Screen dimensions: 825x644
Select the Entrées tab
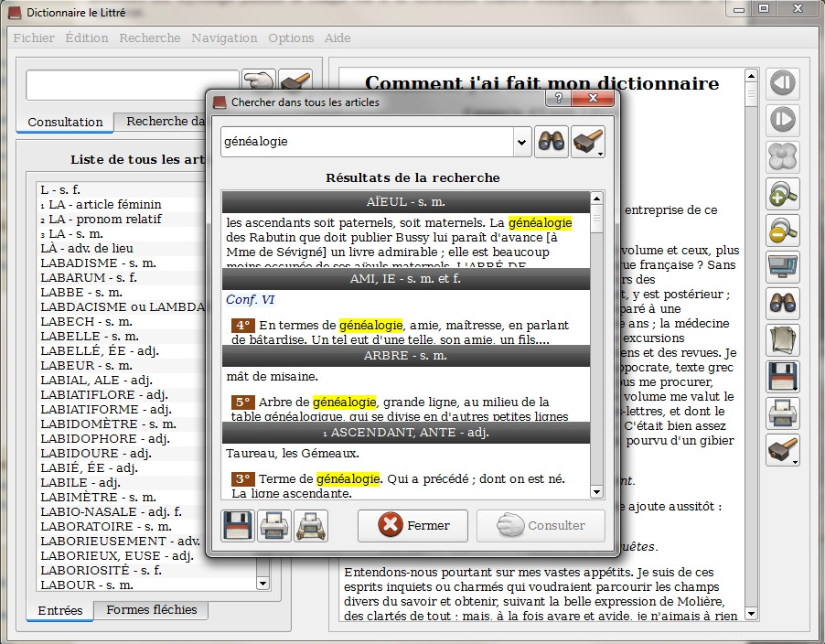(60, 610)
